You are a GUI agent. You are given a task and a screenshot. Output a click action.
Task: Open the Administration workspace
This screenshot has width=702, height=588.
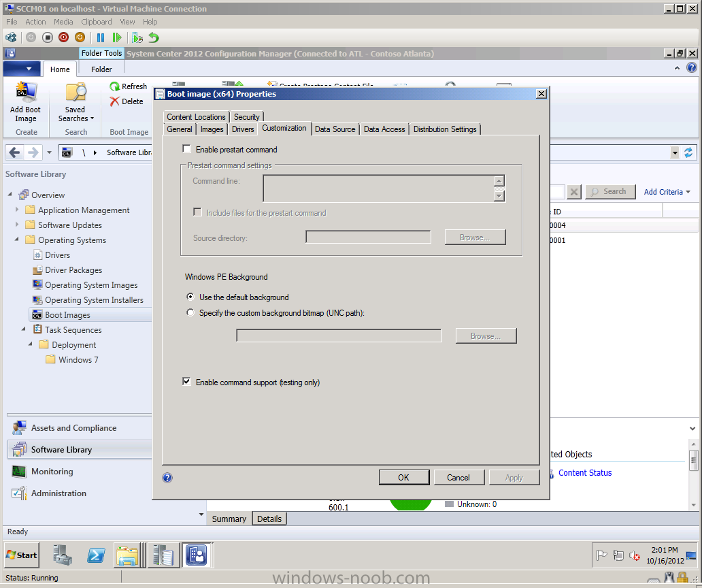pos(58,493)
